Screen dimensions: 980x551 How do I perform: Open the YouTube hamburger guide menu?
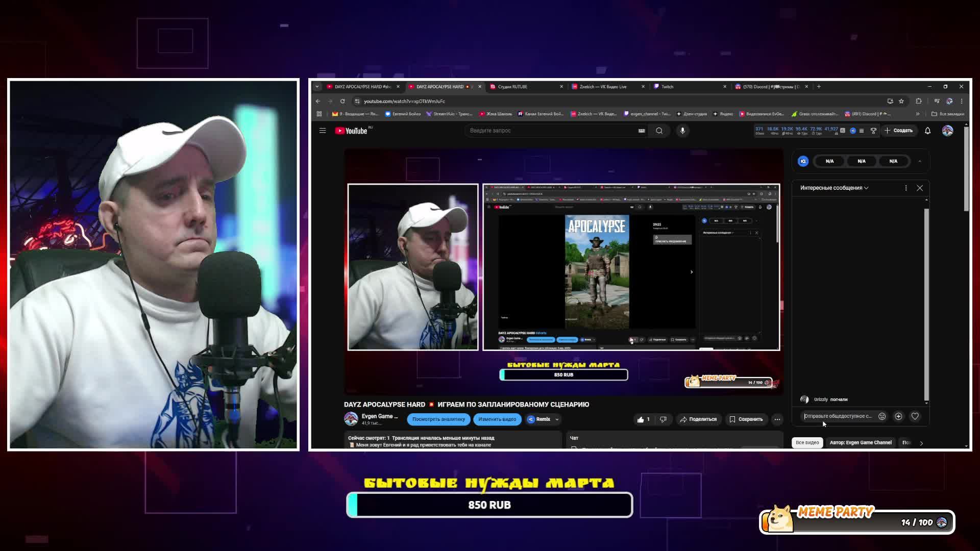pos(323,131)
